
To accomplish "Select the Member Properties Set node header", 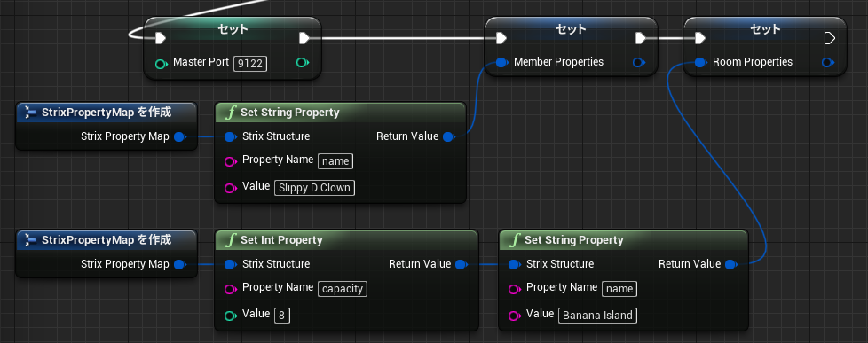I will pyautogui.click(x=572, y=30).
